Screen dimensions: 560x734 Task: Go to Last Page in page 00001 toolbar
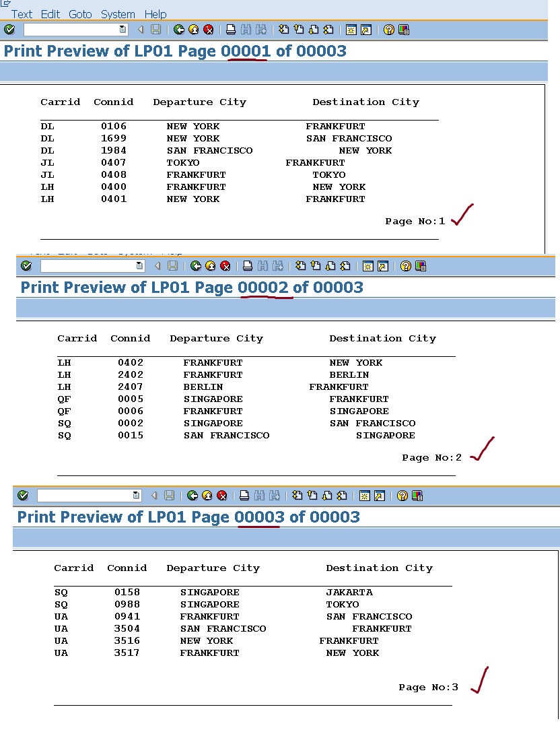(x=328, y=30)
